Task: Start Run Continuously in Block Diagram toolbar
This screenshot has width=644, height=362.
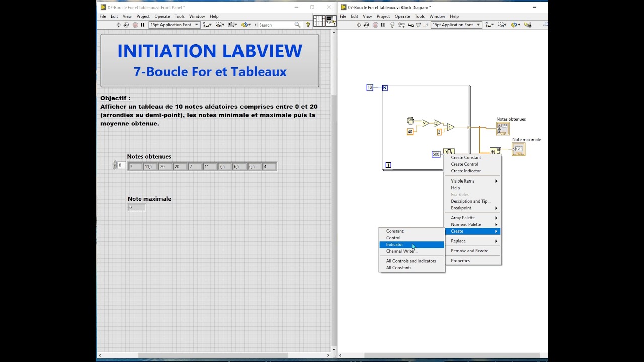Action: pos(366,25)
